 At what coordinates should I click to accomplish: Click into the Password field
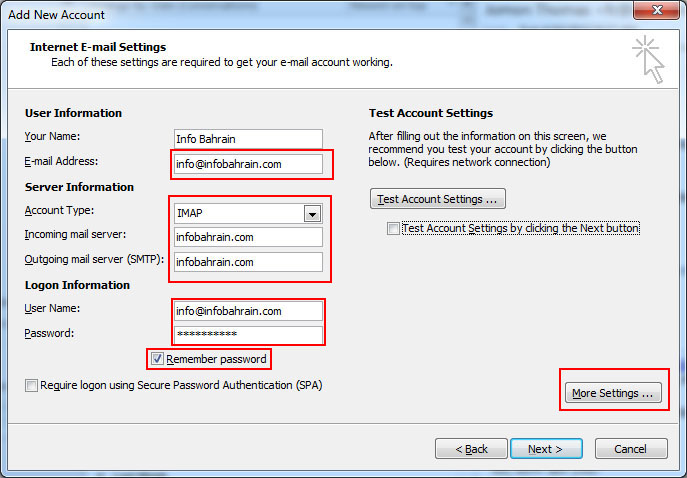pyautogui.click(x=248, y=334)
